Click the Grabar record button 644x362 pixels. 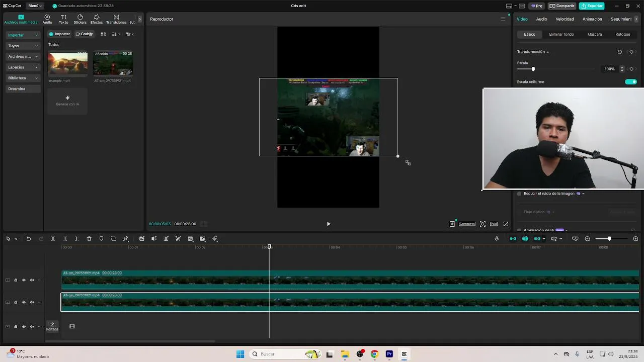pos(84,34)
